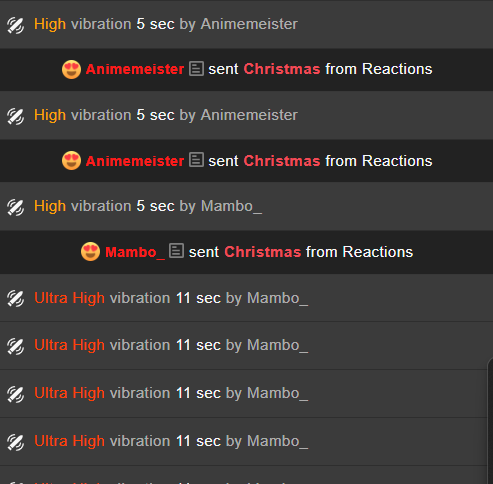Click vibration icon beside Mambo_ High vibration
Viewport: 493px width, 484px height.
point(15,207)
